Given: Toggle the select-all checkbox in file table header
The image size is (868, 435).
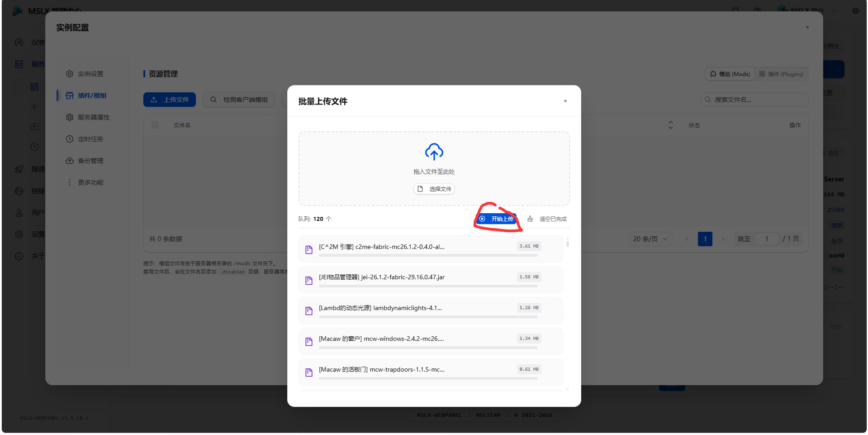Looking at the screenshot, I should (x=155, y=125).
